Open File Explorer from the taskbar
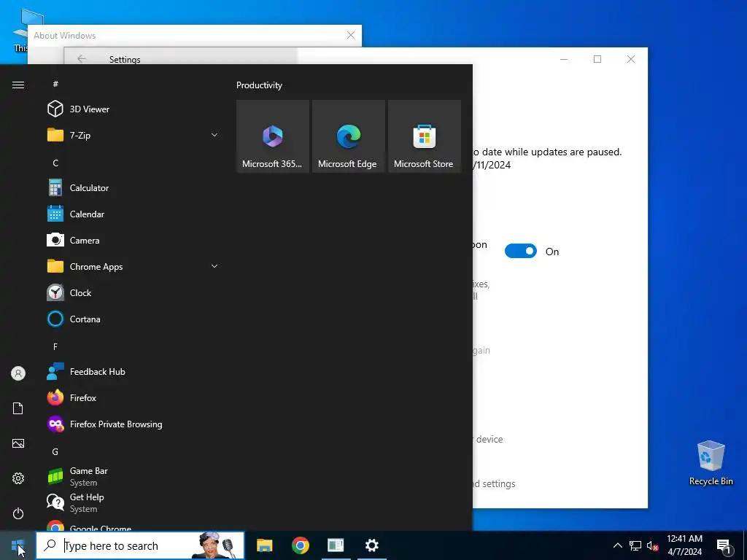This screenshot has width=747, height=560. (x=264, y=545)
